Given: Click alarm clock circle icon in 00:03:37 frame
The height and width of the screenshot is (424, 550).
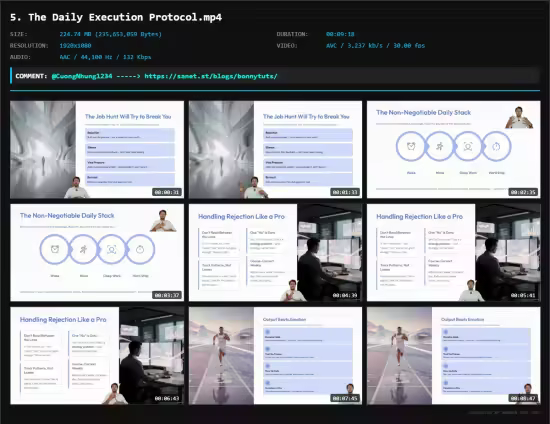Looking at the screenshot, I should tap(55, 249).
